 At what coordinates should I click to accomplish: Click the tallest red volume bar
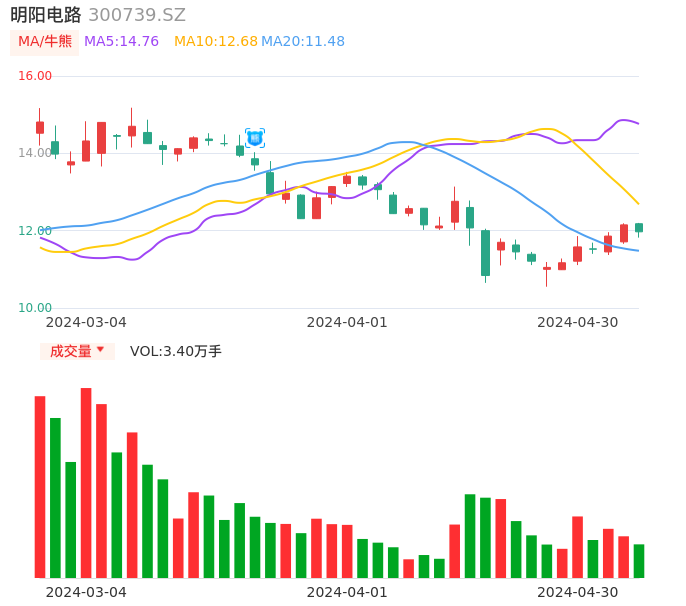point(86,482)
